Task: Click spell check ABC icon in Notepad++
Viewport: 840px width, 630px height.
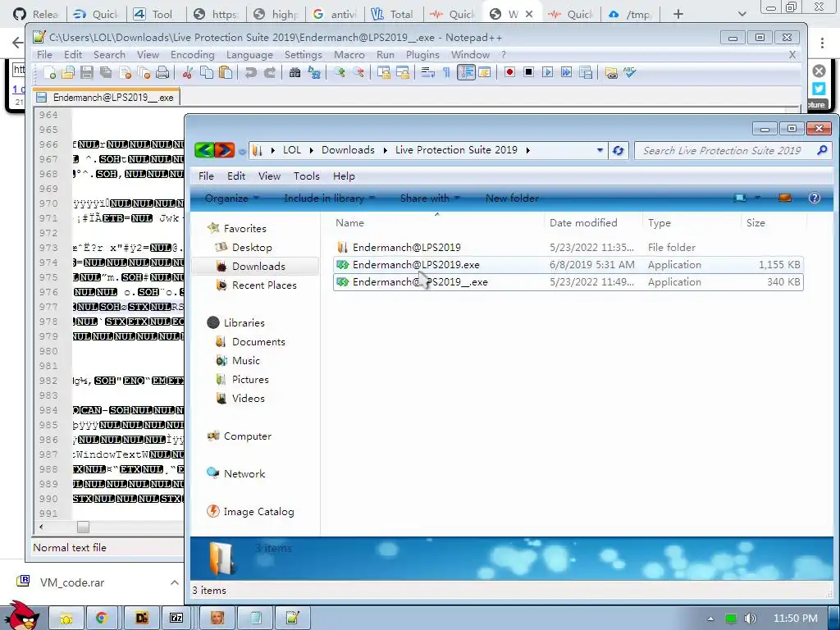Action: pyautogui.click(x=629, y=72)
